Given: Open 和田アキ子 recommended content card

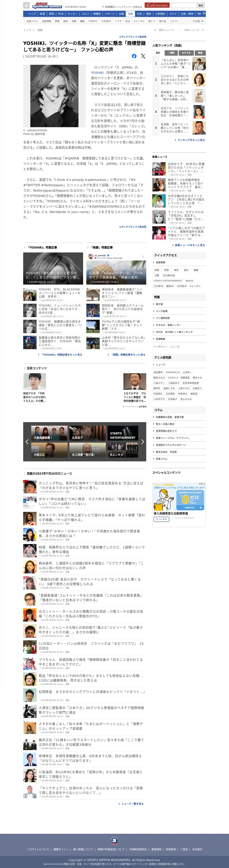Looking at the screenshot, I should (x=35, y=388).
